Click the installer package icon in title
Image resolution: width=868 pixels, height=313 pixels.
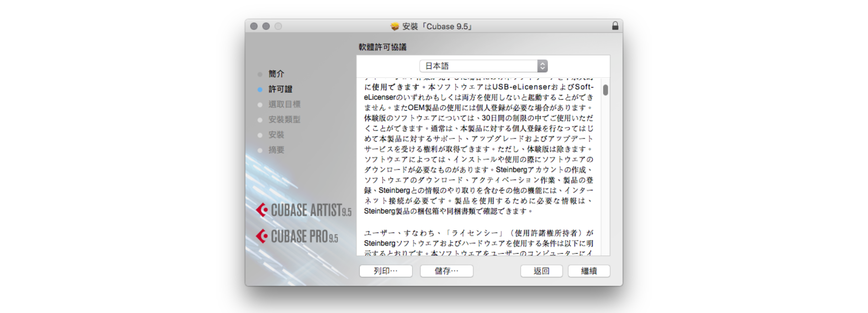395,26
